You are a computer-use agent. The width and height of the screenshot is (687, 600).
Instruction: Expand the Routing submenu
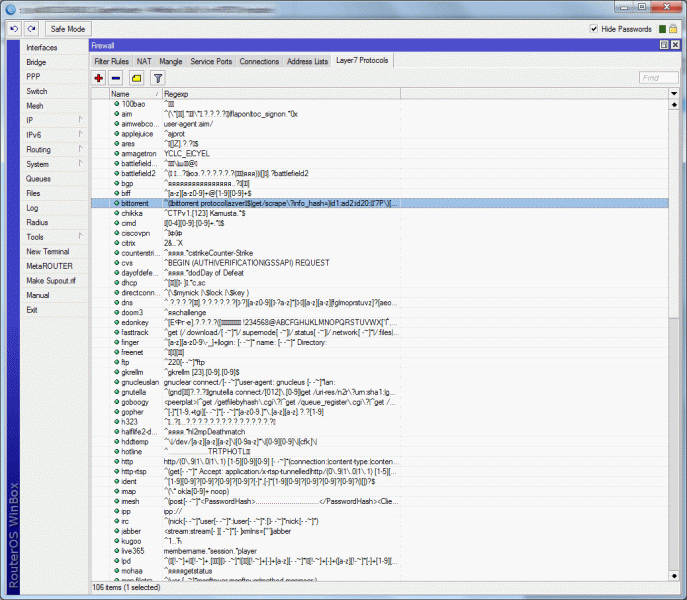[x=80, y=149]
